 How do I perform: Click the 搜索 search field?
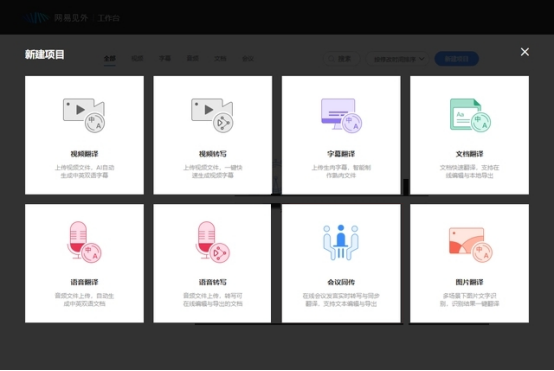[342, 59]
